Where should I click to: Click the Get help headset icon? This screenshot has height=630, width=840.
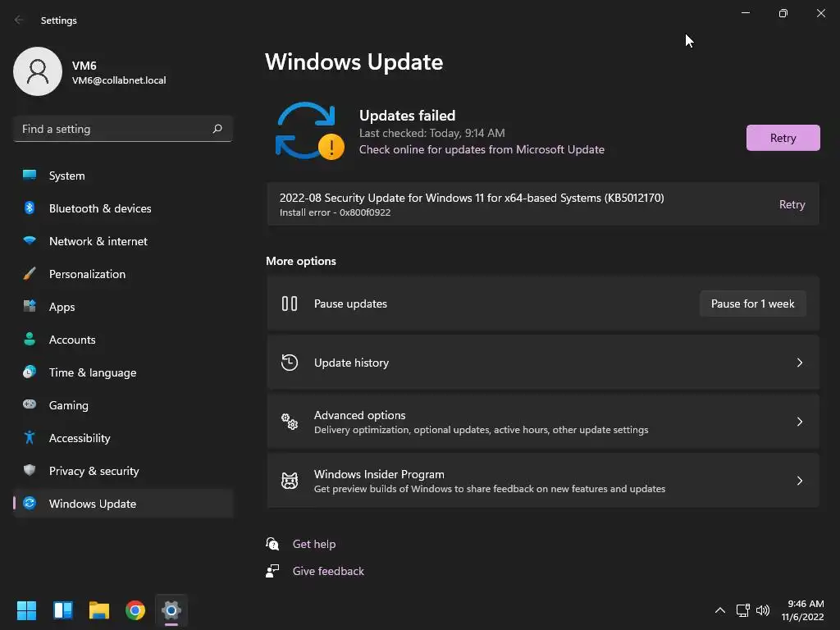[x=272, y=544]
